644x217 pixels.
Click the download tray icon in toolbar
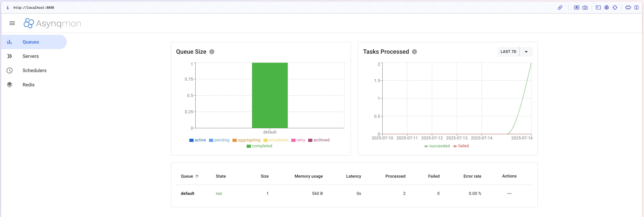577,7
